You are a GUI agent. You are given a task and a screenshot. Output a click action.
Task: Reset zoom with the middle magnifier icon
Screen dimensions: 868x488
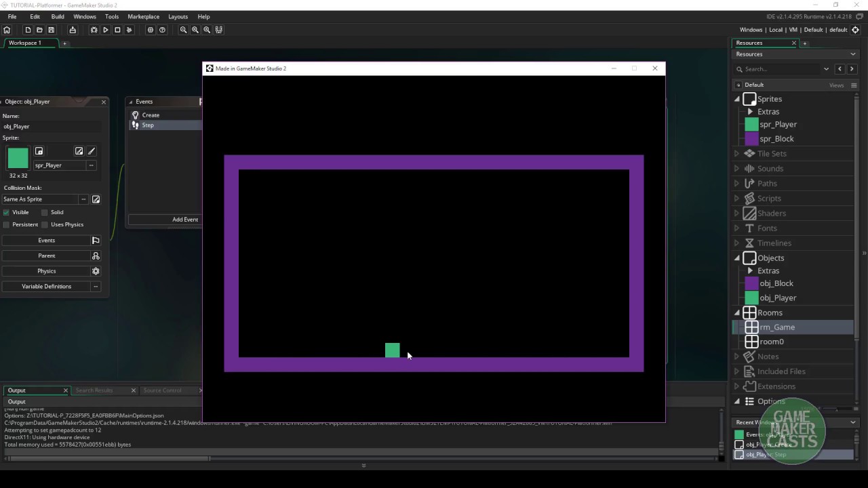point(195,30)
